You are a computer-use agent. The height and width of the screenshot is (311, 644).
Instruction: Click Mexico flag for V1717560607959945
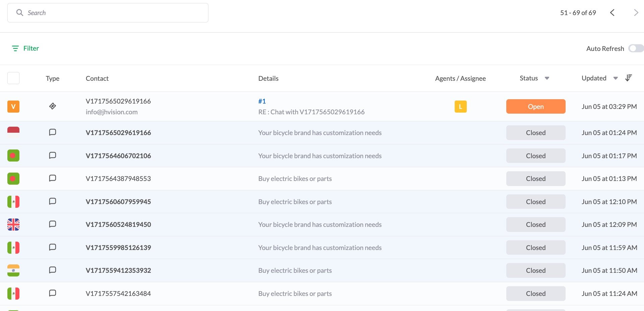coord(13,202)
